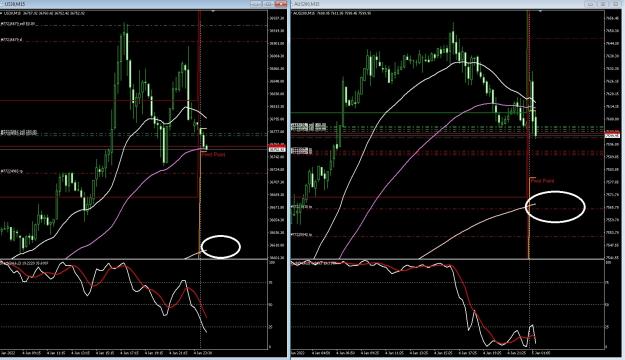The width and height of the screenshot is (625, 360).
Task: Click the current price tag on US30 scale
Action: pyautogui.click(x=277, y=150)
